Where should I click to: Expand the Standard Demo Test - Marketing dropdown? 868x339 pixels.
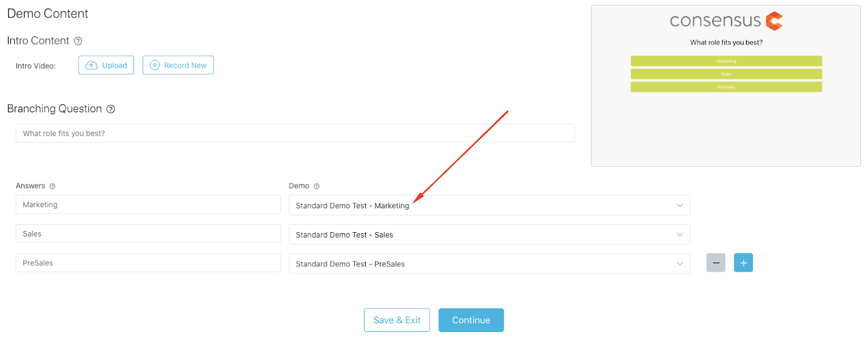pyautogui.click(x=489, y=206)
